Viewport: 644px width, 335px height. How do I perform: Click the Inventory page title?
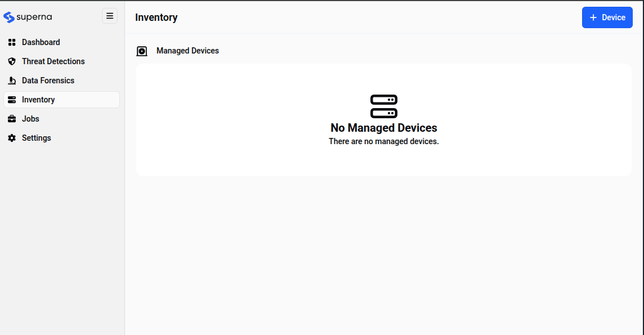point(156,17)
